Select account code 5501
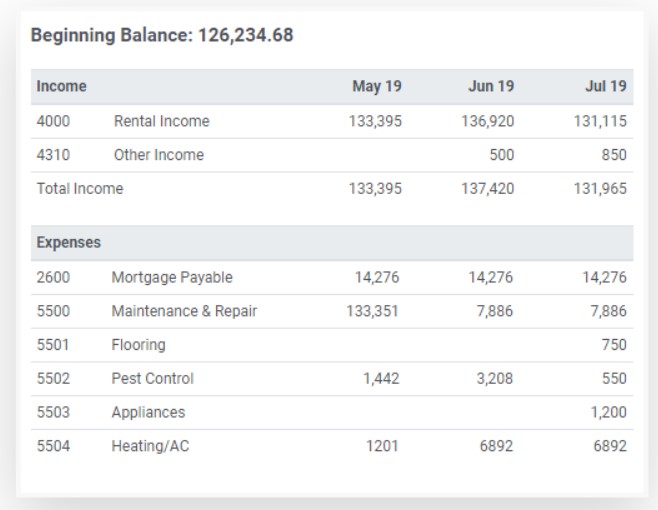Image resolution: width=658 pixels, height=510 pixels. point(53,345)
